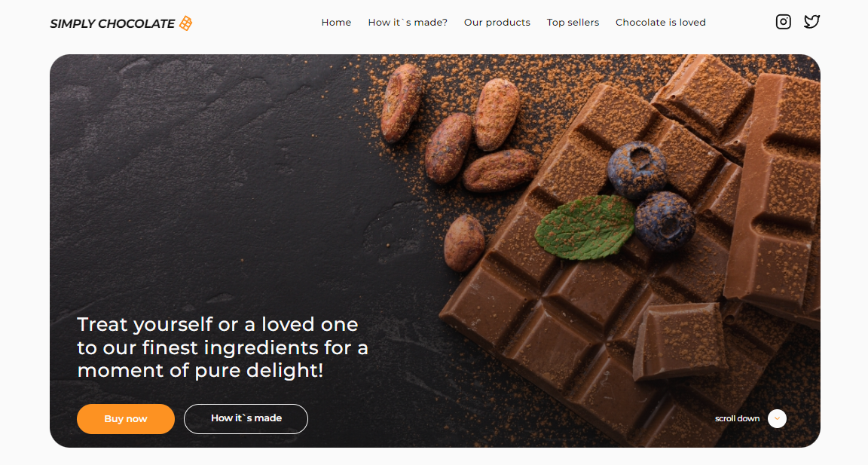
Task: Click the white scroll down chevron circle
Action: click(777, 418)
